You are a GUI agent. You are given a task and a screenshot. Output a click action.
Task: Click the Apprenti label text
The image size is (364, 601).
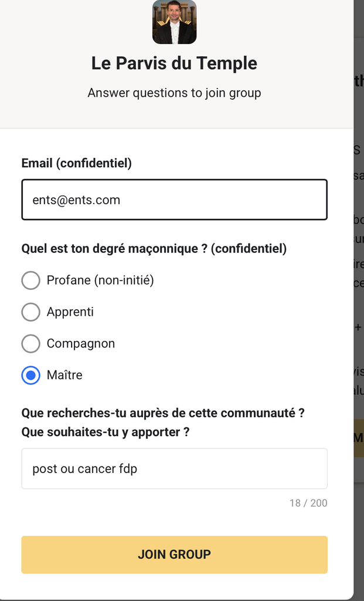click(x=70, y=312)
